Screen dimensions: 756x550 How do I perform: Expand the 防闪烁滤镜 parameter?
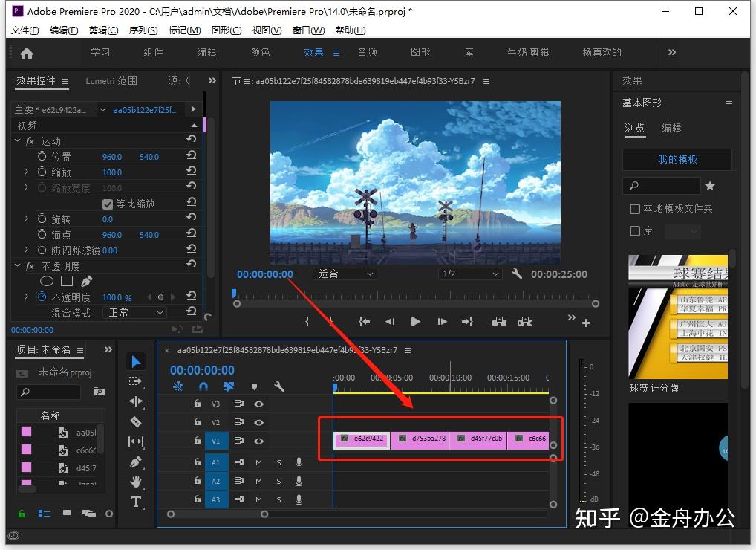point(27,250)
